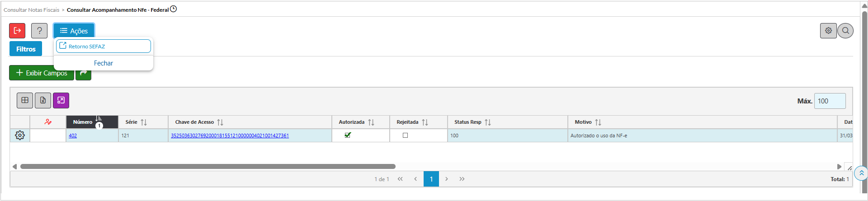Image resolution: width=868 pixels, height=201 pixels.
Task: Toggle the Autorizada checkbox in the row
Action: coord(348,135)
